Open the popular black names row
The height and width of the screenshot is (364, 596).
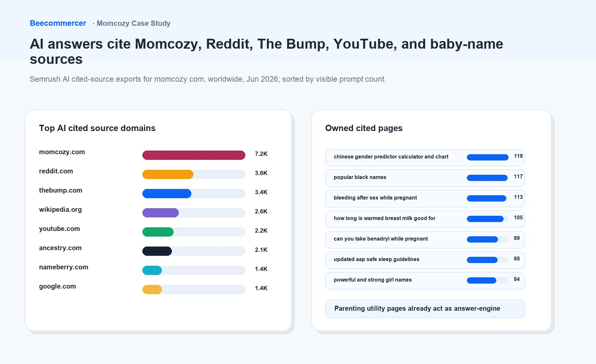pyautogui.click(x=425, y=178)
